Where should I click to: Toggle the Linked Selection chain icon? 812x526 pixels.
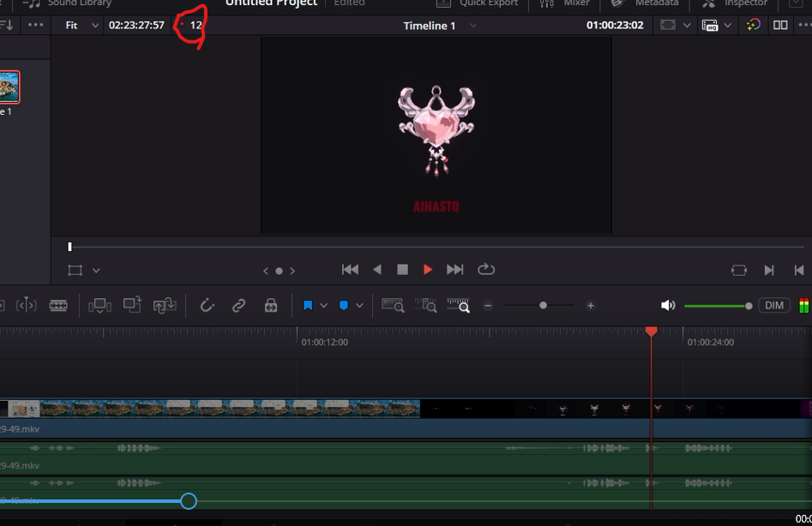238,306
